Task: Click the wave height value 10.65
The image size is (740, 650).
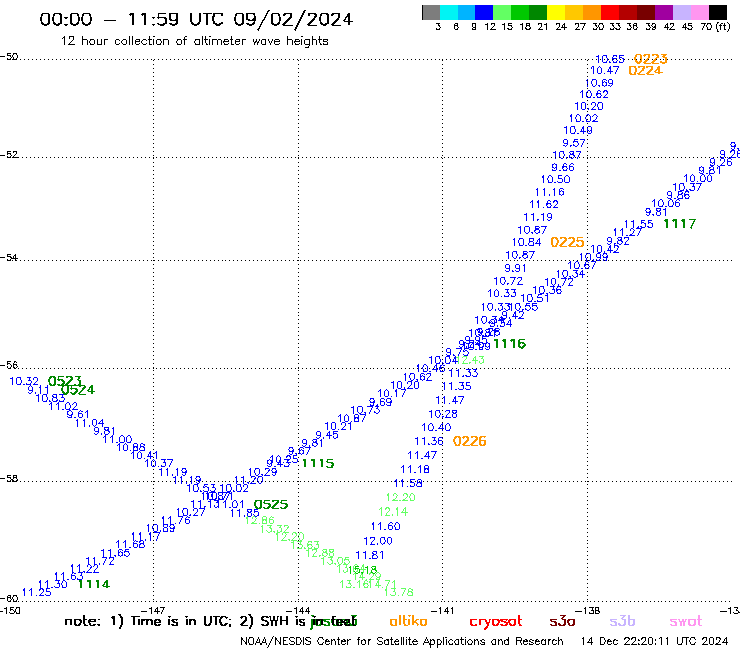Action: pyautogui.click(x=610, y=59)
